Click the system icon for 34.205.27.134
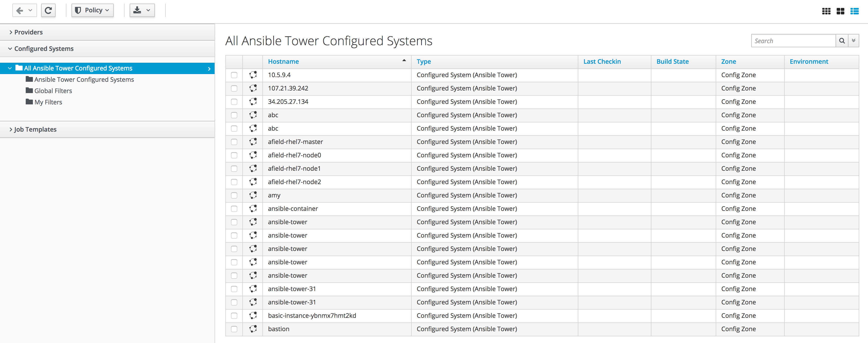The height and width of the screenshot is (343, 868). [x=253, y=101]
